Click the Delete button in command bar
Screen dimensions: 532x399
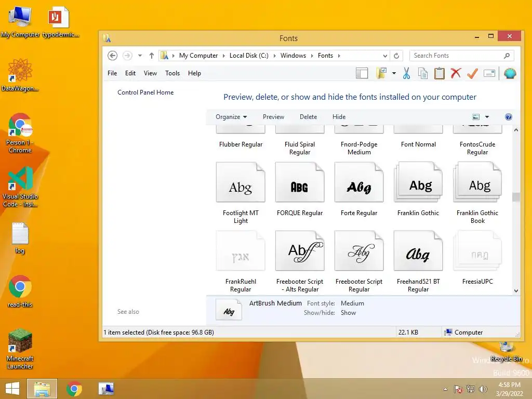[308, 117]
